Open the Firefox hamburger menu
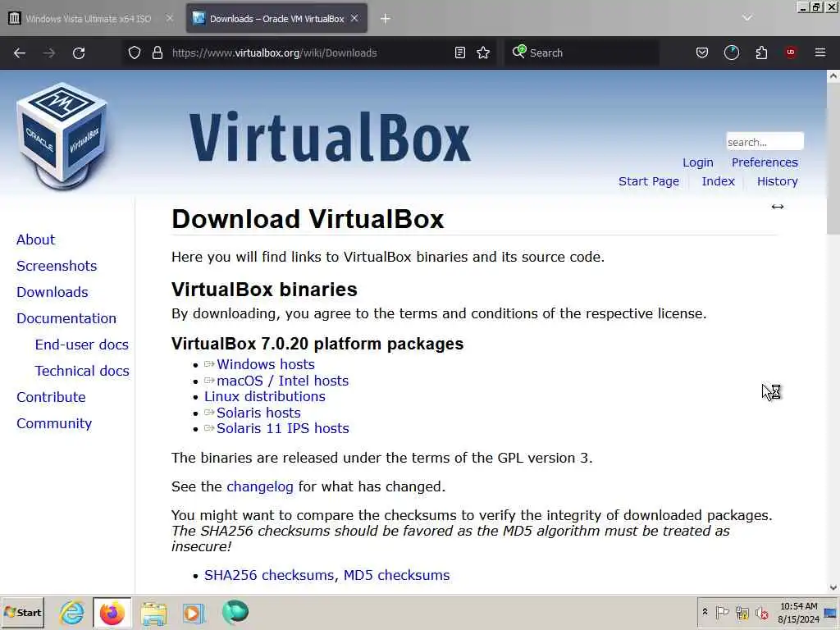This screenshot has width=840, height=630. coord(820,52)
